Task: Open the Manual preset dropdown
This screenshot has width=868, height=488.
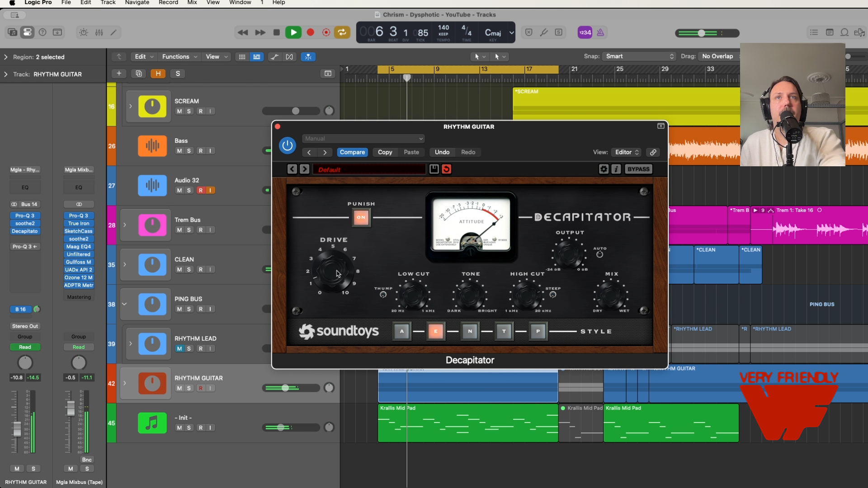Action: click(363, 139)
